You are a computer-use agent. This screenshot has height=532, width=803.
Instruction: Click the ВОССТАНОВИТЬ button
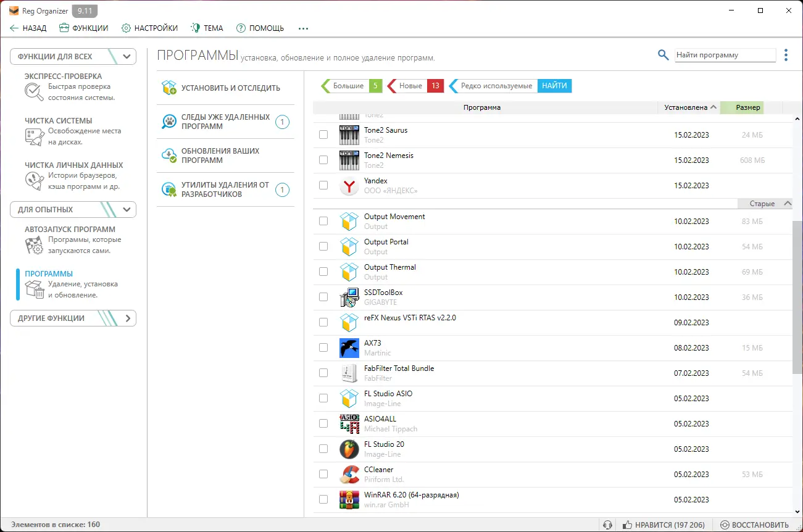(754, 525)
